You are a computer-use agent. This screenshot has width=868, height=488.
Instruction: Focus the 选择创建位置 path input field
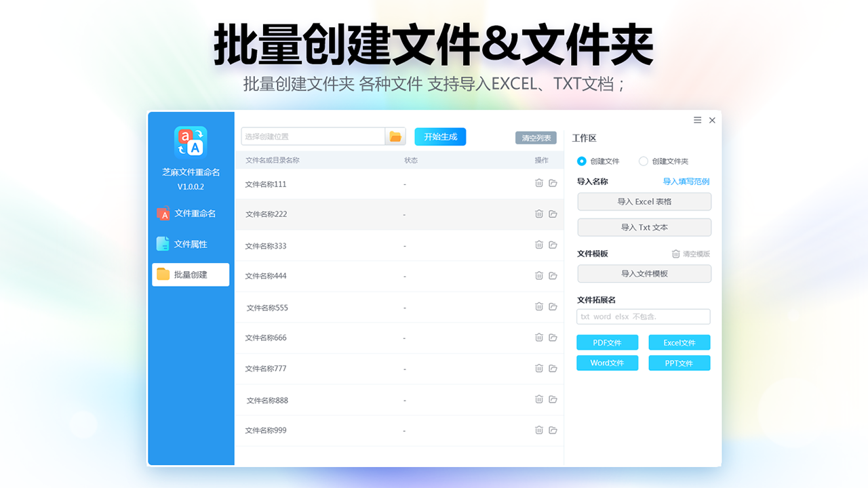313,136
